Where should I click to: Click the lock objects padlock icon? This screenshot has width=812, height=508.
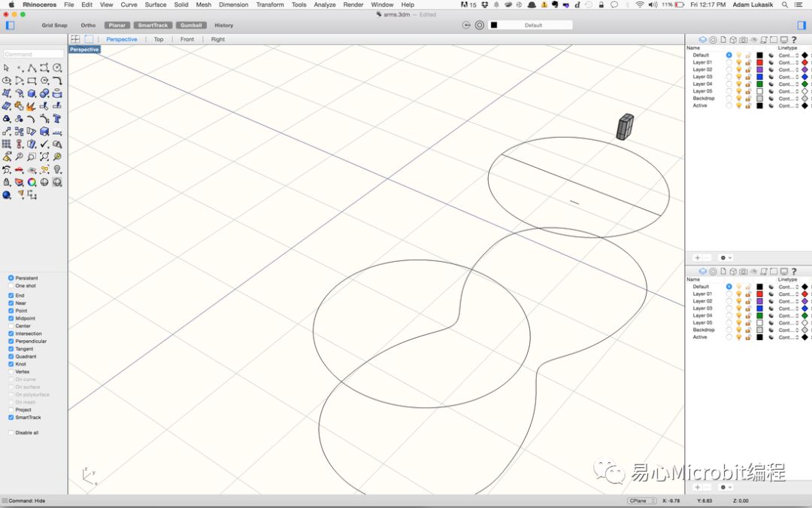click(x=7, y=182)
